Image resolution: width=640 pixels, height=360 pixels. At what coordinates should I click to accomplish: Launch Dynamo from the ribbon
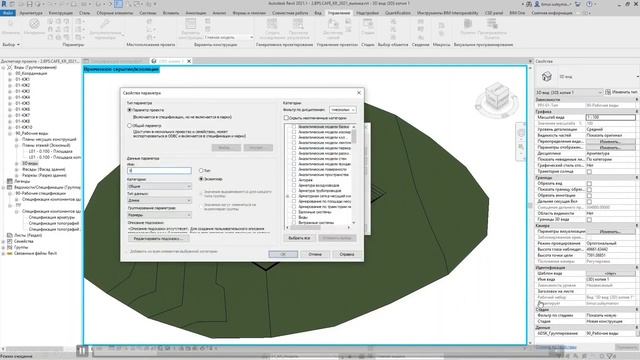(468, 27)
